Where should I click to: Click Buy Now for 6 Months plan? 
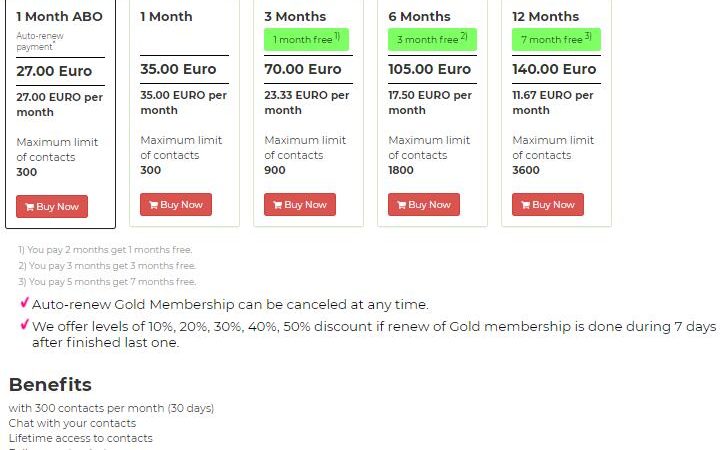tap(424, 205)
